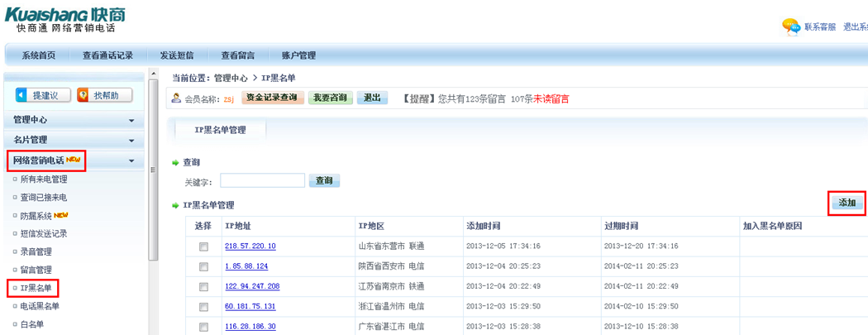Collapse the 网络营销电话 sidebar section
The height and width of the screenshot is (335, 868).
(131, 161)
